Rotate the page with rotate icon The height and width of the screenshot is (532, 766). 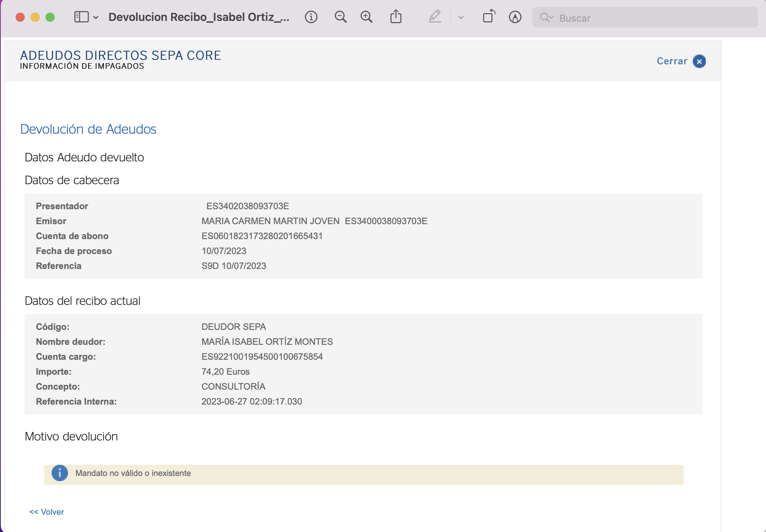pyautogui.click(x=489, y=17)
